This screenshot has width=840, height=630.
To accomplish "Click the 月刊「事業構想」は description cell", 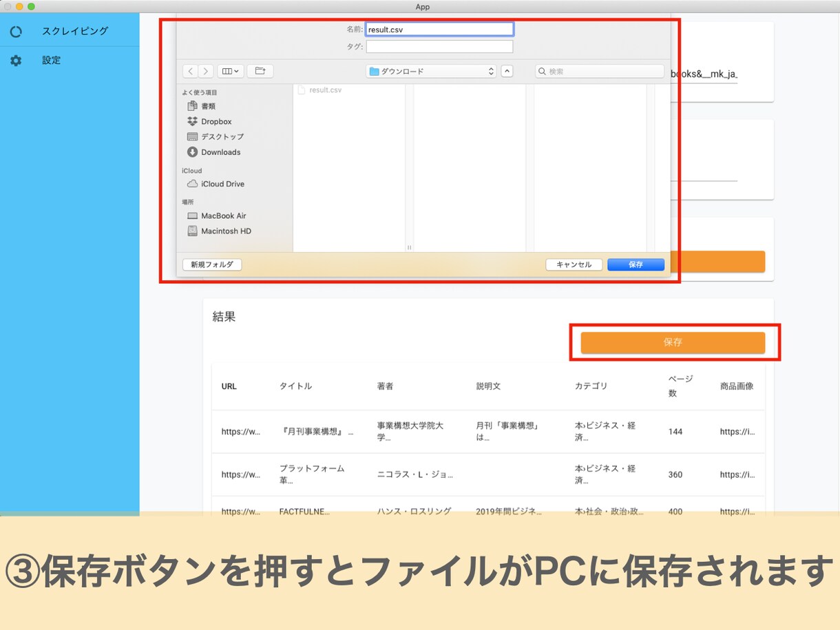I will pyautogui.click(x=507, y=432).
